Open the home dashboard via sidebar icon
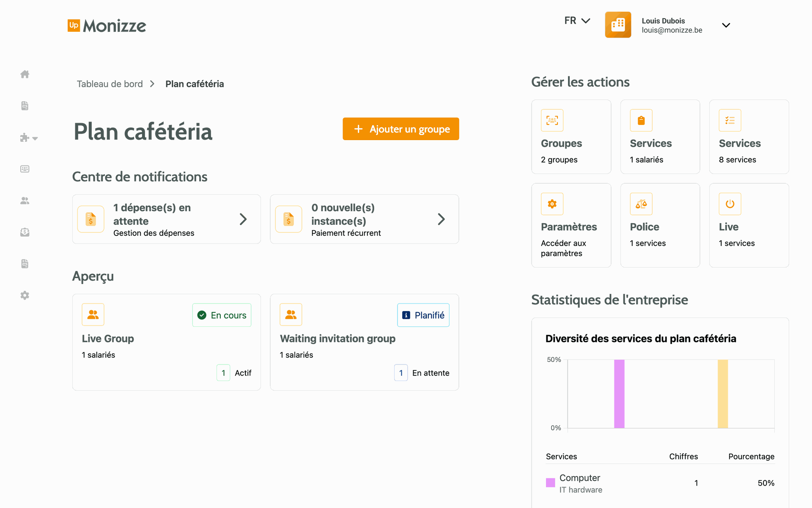The width and height of the screenshot is (812, 508). tap(25, 74)
